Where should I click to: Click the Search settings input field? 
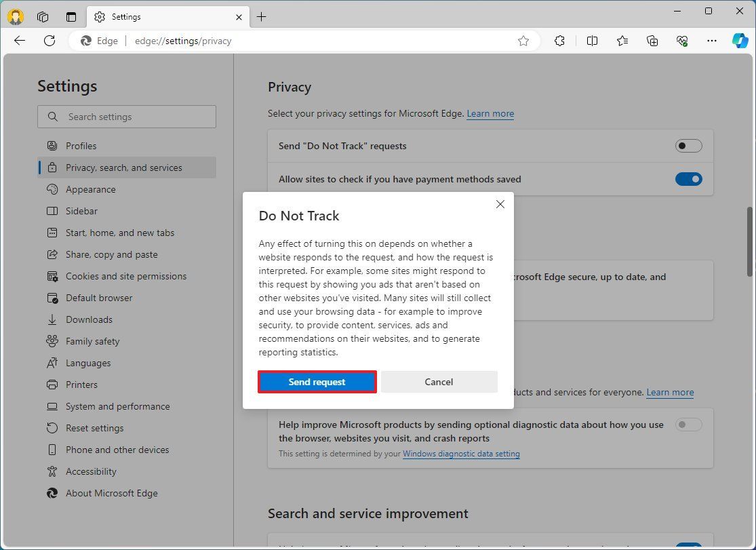[x=126, y=116]
